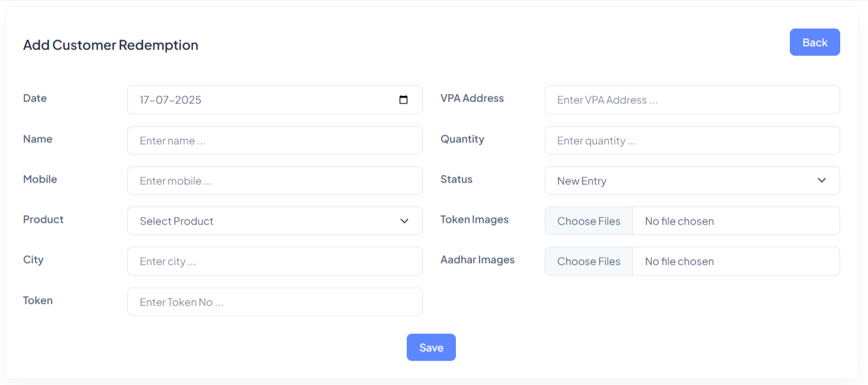The width and height of the screenshot is (868, 385).
Task: Click the Token field label
Action: (x=38, y=300)
